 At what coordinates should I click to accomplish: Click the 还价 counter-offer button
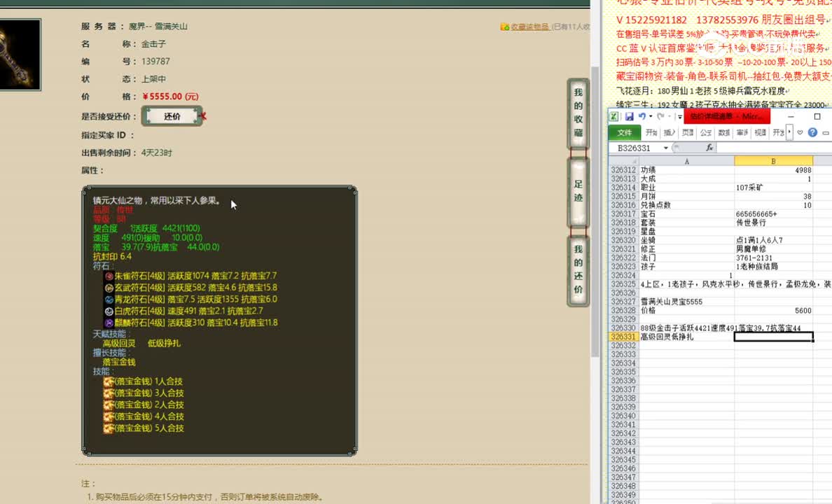point(172,117)
